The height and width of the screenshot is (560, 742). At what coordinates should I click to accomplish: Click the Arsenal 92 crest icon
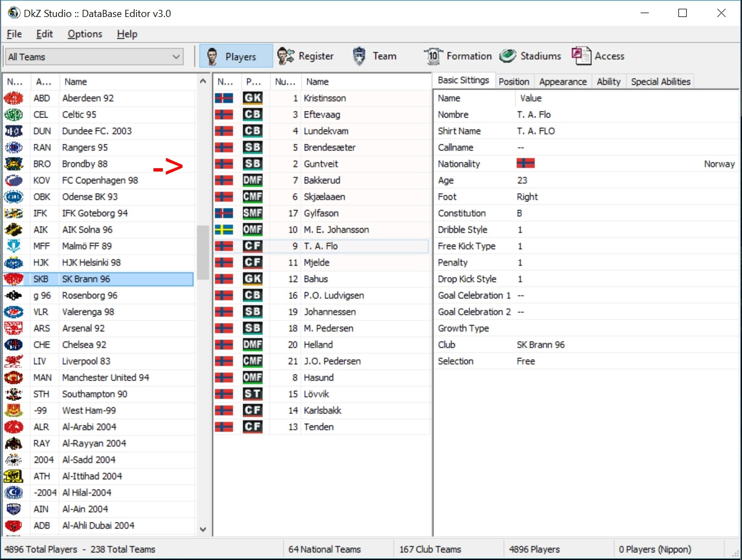14,328
